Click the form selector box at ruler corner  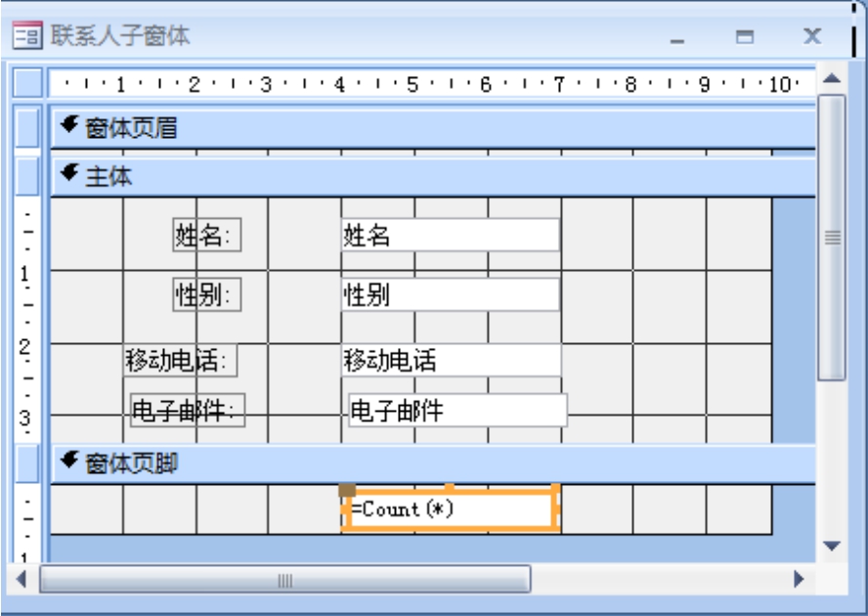(28, 83)
